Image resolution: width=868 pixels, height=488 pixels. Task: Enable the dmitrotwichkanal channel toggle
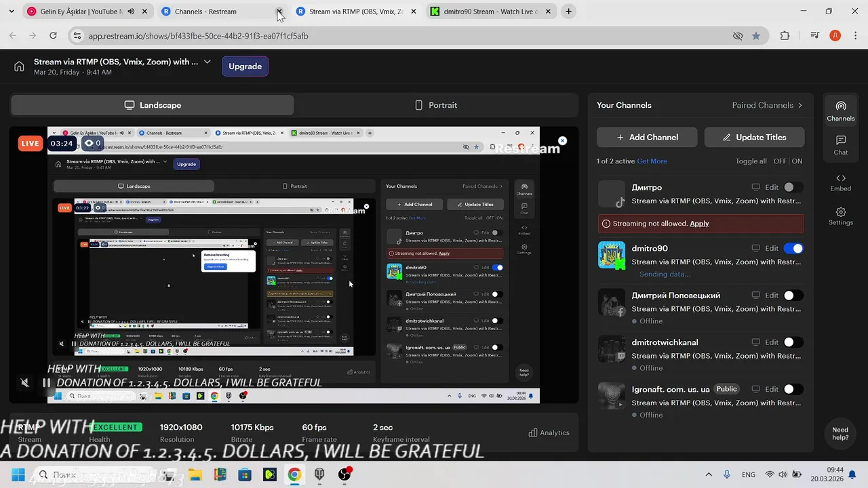[x=793, y=342]
